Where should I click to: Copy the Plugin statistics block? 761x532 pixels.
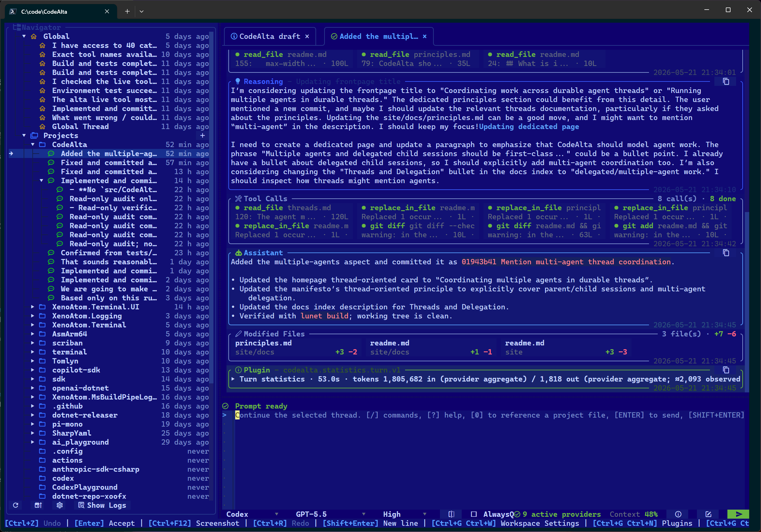click(726, 370)
